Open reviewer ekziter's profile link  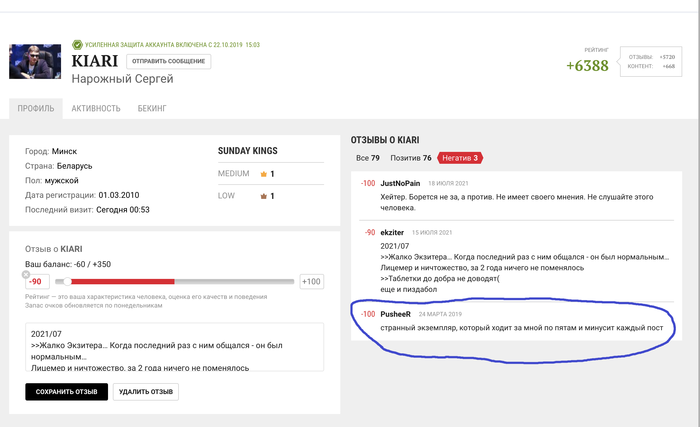coord(392,233)
